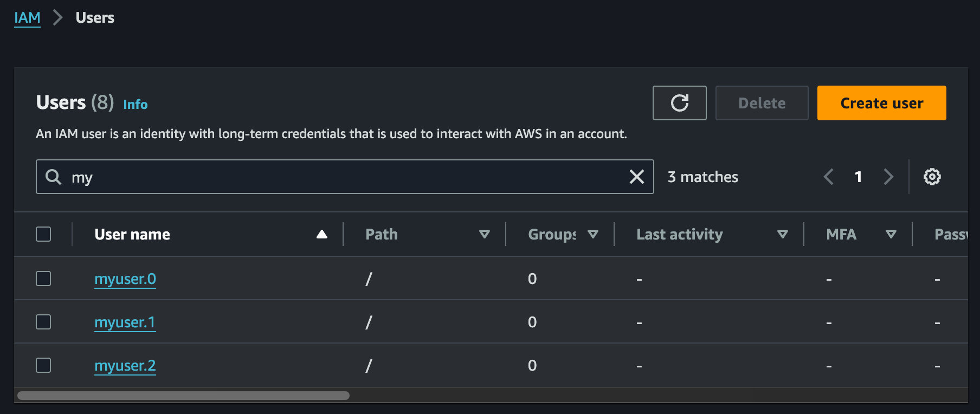
Task: Open table preferences gear icon
Action: point(932,177)
